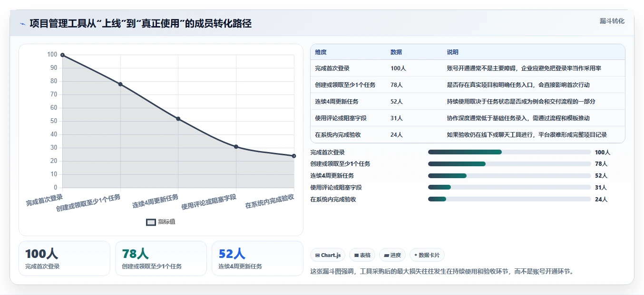644x295 pixels.
Task: Click the 52人 progress bar
Action: click(509, 176)
